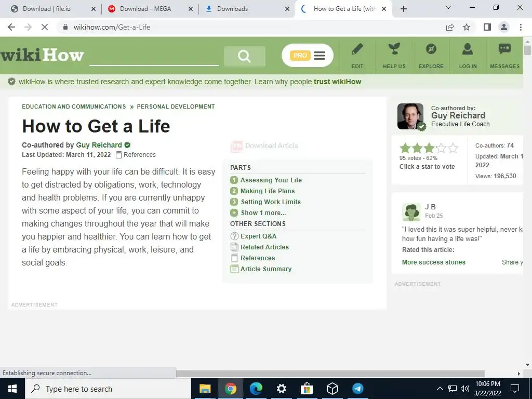This screenshot has width=532, height=399.
Task: Open notification center
Action: [x=515, y=389]
